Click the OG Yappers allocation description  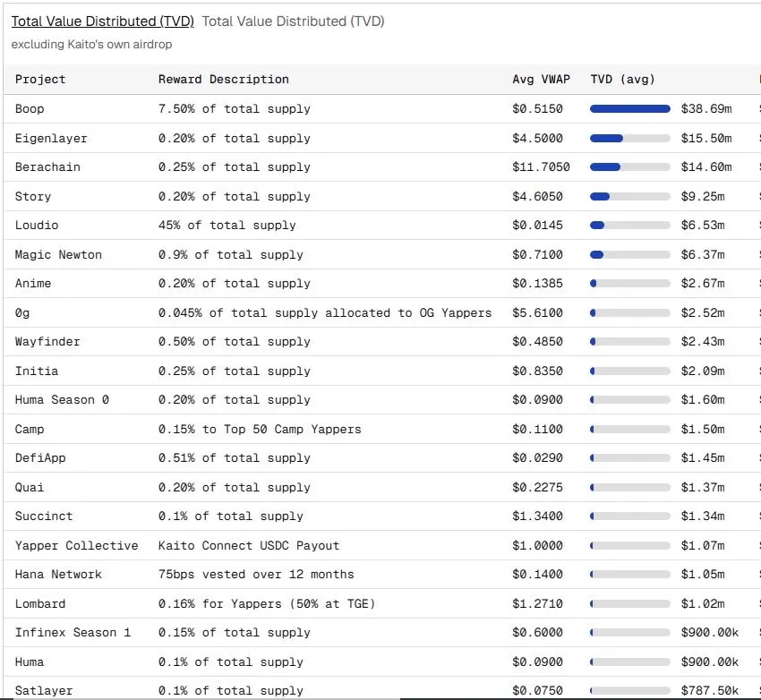(325, 313)
